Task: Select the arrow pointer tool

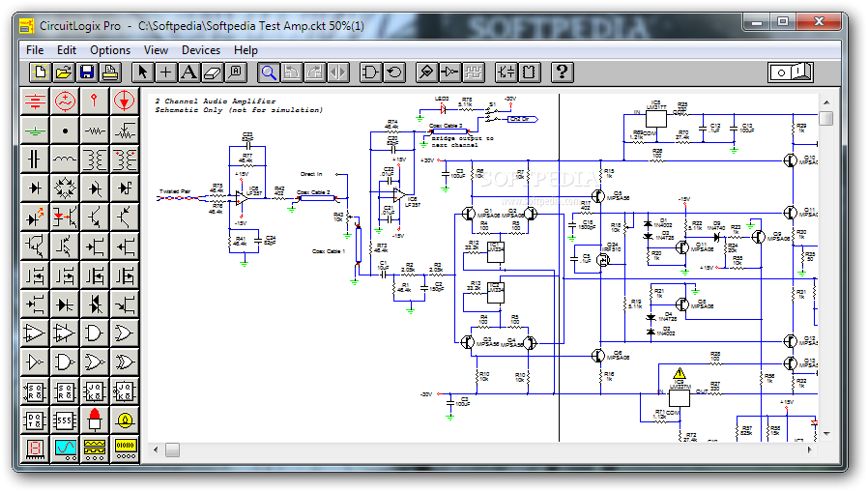Action: [x=143, y=72]
